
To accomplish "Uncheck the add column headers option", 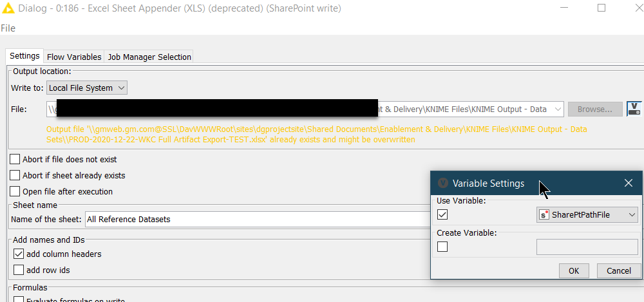I will coord(19,254).
